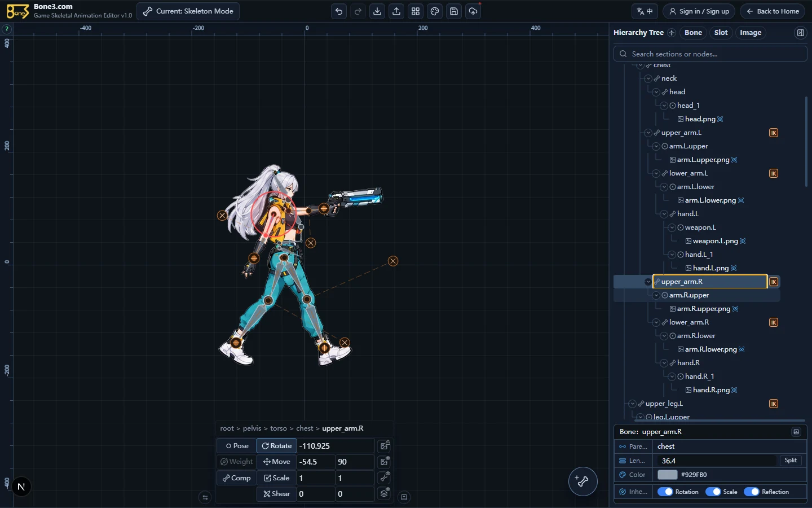Click the import download icon
This screenshot has width=812, height=508.
click(377, 11)
